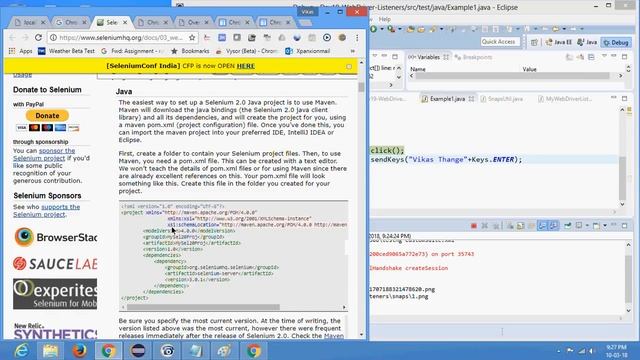Maximize the Console view panel

click(x=624, y=225)
